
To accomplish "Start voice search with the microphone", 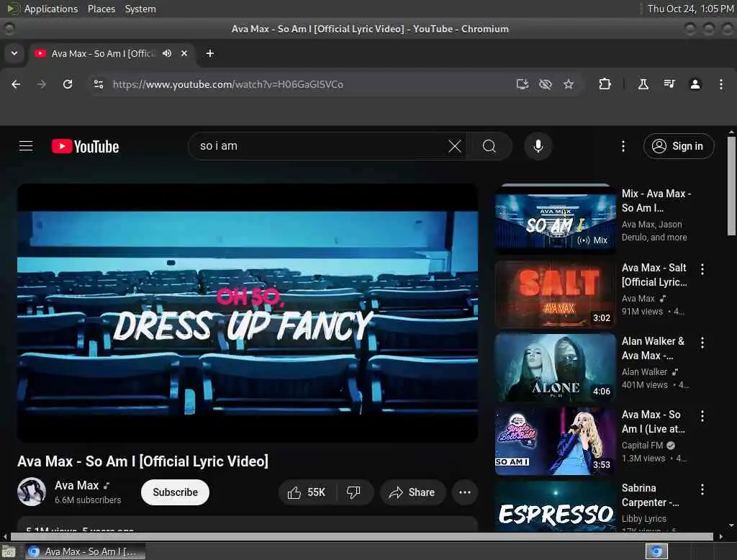I will (538, 146).
